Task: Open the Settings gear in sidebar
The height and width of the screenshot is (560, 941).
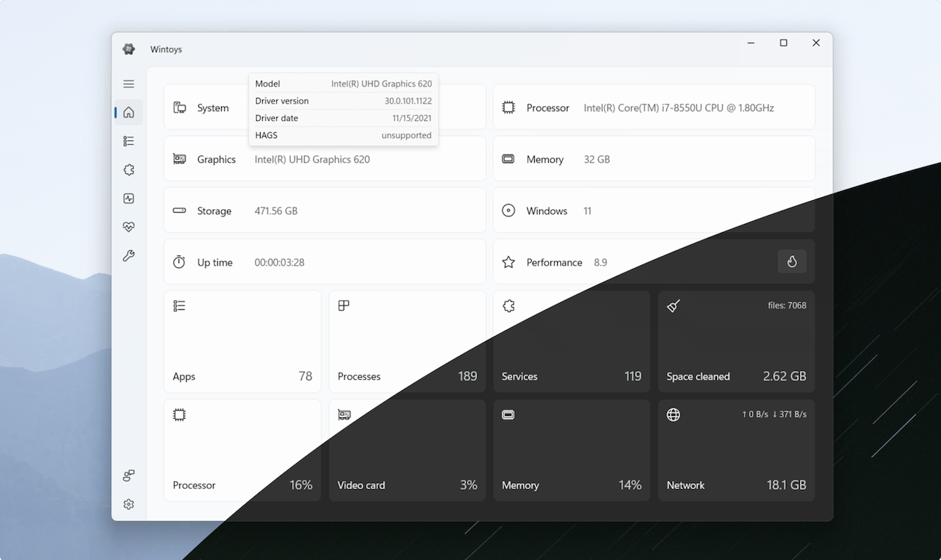Action: [x=128, y=504]
